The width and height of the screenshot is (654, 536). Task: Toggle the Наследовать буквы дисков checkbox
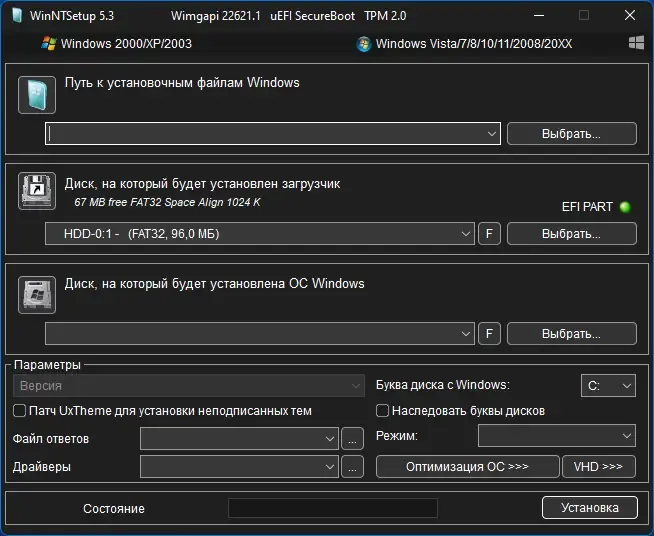tap(382, 410)
